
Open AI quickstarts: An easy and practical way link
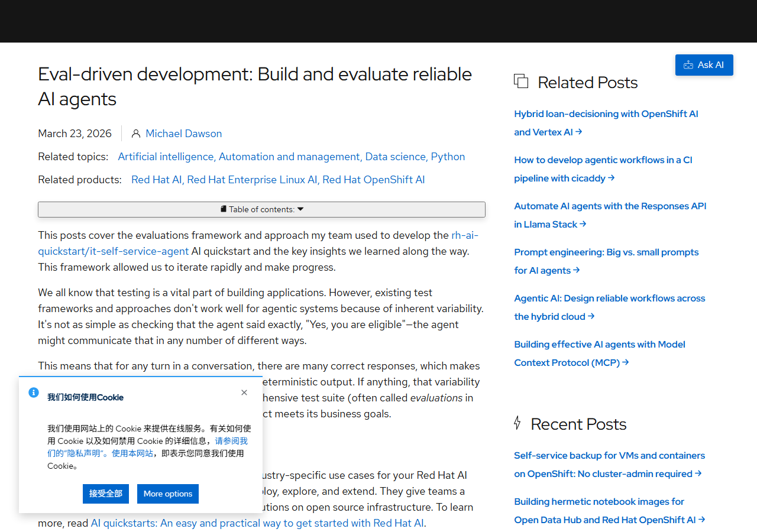point(257,523)
